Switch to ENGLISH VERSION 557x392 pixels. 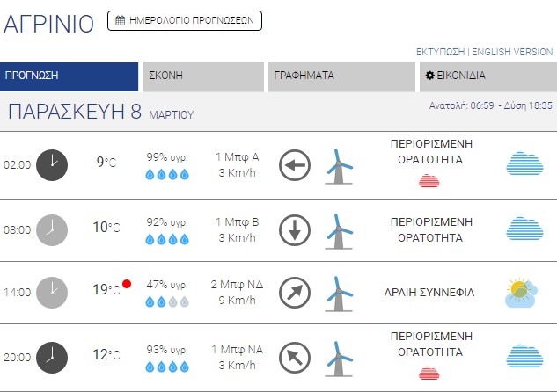click(513, 53)
